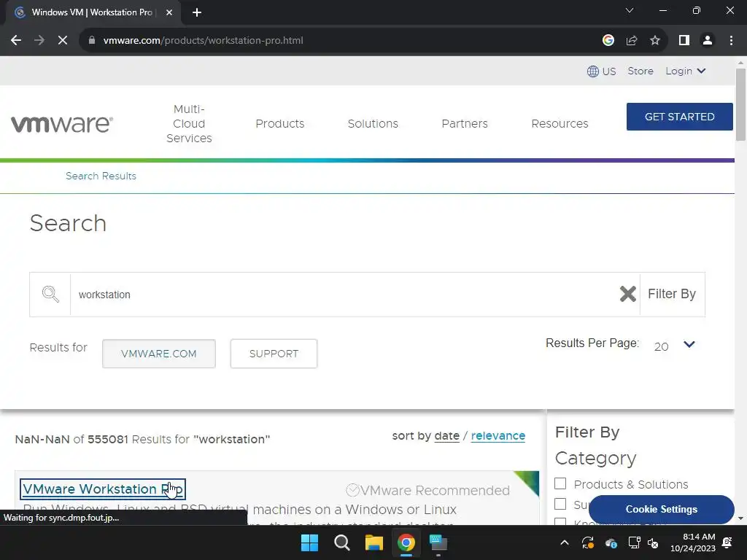The image size is (747, 560).
Task: Open Chrome profile menu
Action: point(708,41)
